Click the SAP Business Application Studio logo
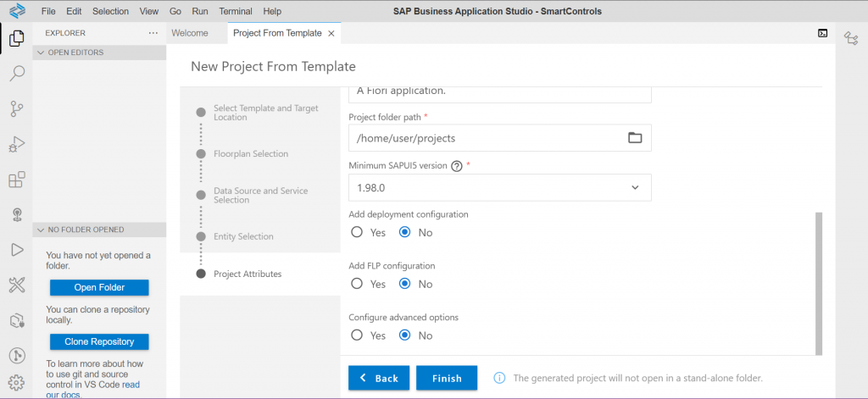 18,11
